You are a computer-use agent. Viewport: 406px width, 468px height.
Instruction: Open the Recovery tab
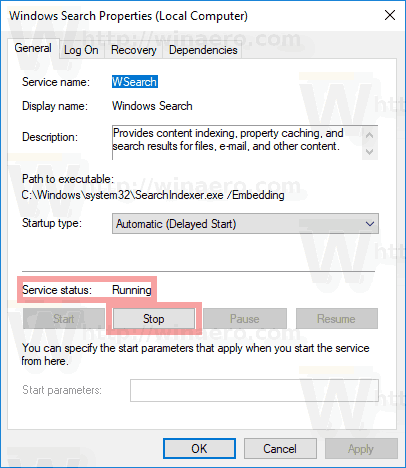pos(134,50)
